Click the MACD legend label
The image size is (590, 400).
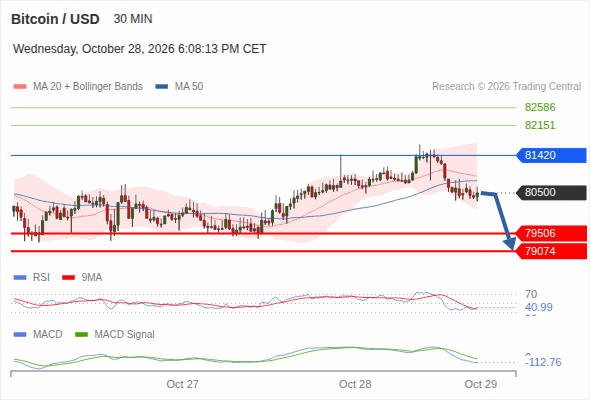pyautogui.click(x=48, y=335)
